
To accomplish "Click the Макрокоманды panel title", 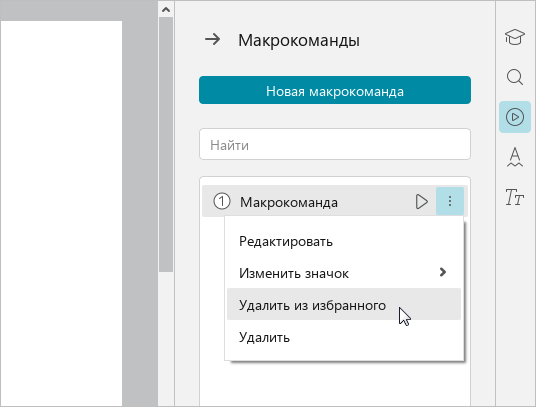I will [x=299, y=40].
